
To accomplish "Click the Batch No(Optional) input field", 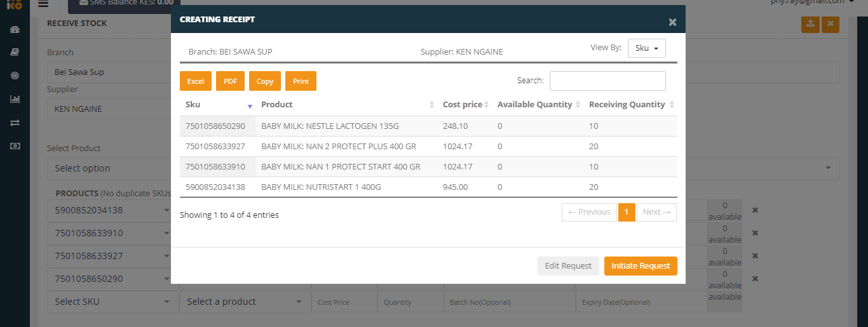I will pyautogui.click(x=509, y=302).
